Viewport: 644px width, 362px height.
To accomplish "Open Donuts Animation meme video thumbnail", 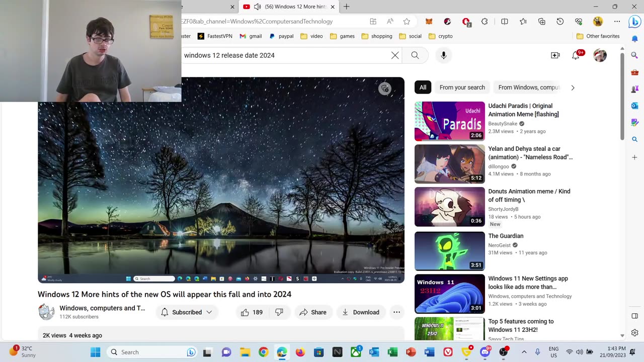I will 450,207.
